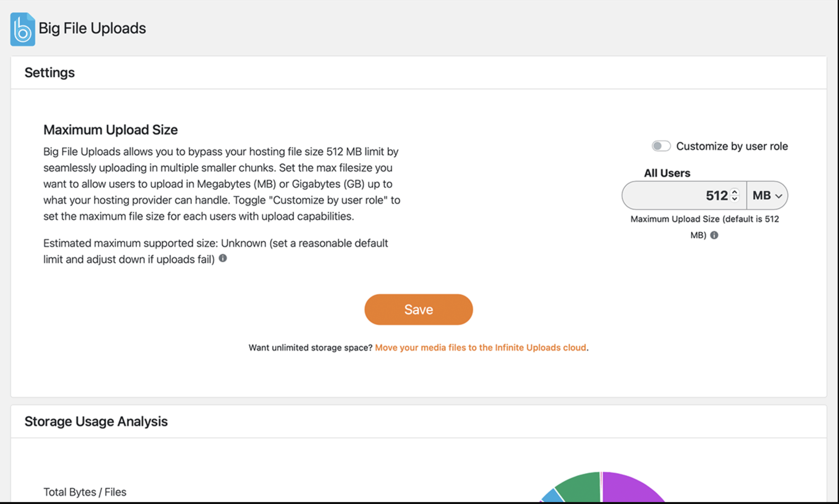Select the green pie chart segment

click(x=581, y=486)
